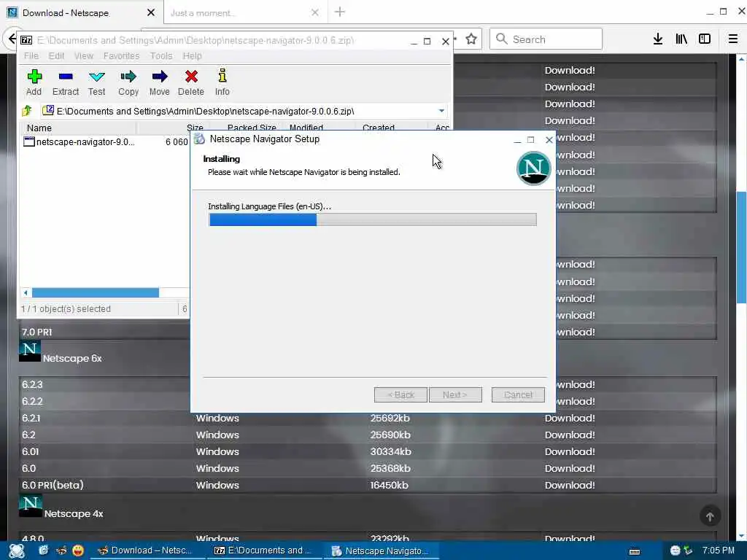747x560 pixels.
Task: Click the Netscape 4x logo icon
Action: coord(31,506)
